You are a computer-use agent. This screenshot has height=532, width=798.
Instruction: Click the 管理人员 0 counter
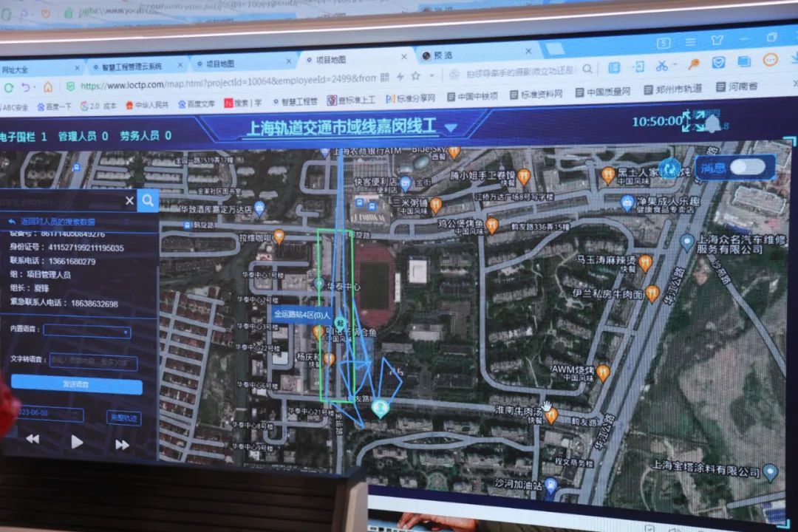pyautogui.click(x=83, y=136)
